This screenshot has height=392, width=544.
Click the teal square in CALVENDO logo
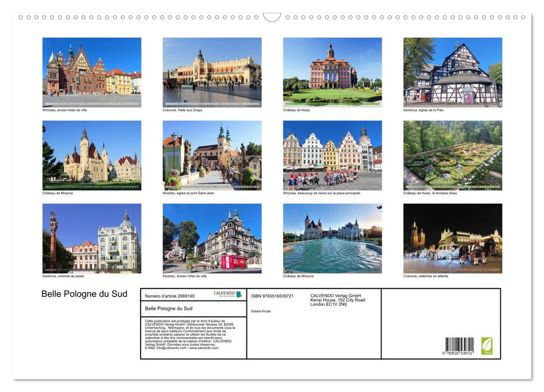coord(239,295)
